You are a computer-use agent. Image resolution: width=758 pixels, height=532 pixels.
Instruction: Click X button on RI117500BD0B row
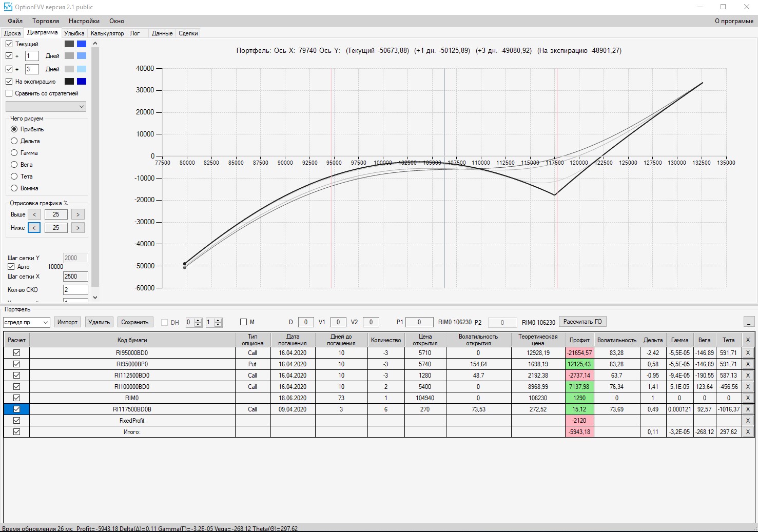[x=748, y=409]
